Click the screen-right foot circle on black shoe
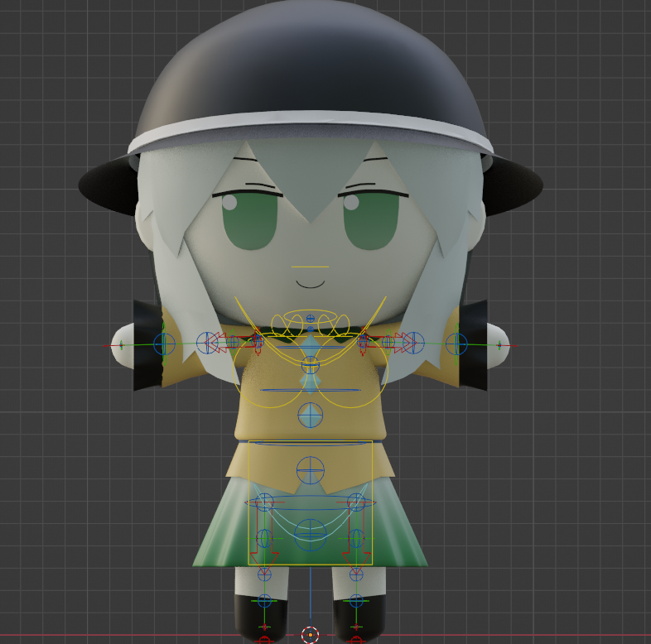651x644 pixels. click(356, 600)
